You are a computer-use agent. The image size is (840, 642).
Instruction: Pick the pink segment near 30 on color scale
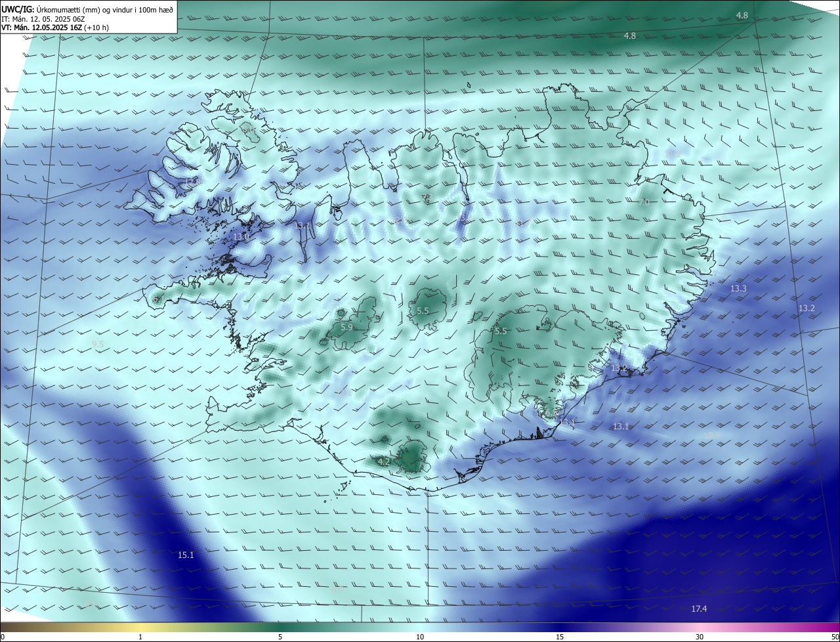[700, 627]
